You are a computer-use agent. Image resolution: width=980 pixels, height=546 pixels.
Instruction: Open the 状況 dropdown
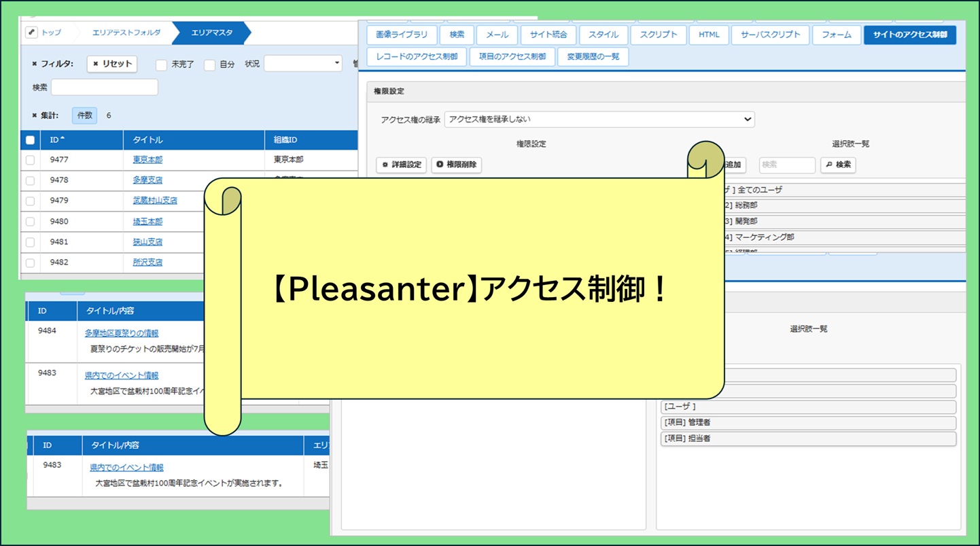coord(302,64)
